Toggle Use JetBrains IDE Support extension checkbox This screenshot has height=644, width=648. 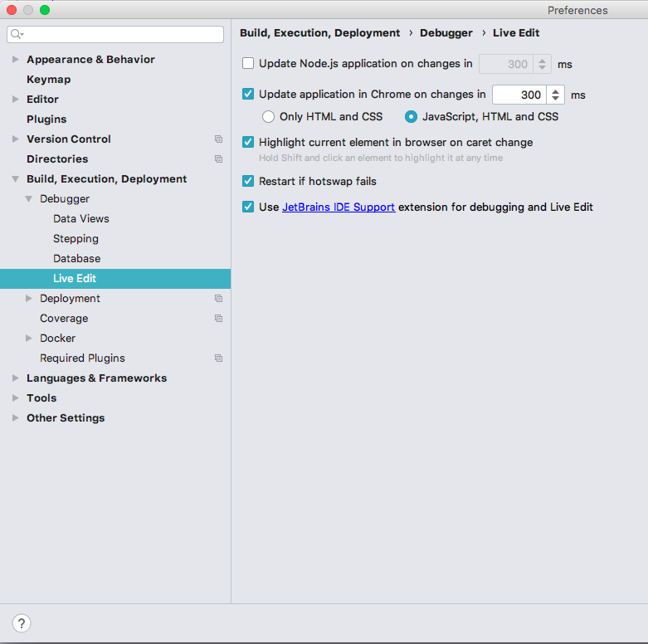tap(248, 207)
